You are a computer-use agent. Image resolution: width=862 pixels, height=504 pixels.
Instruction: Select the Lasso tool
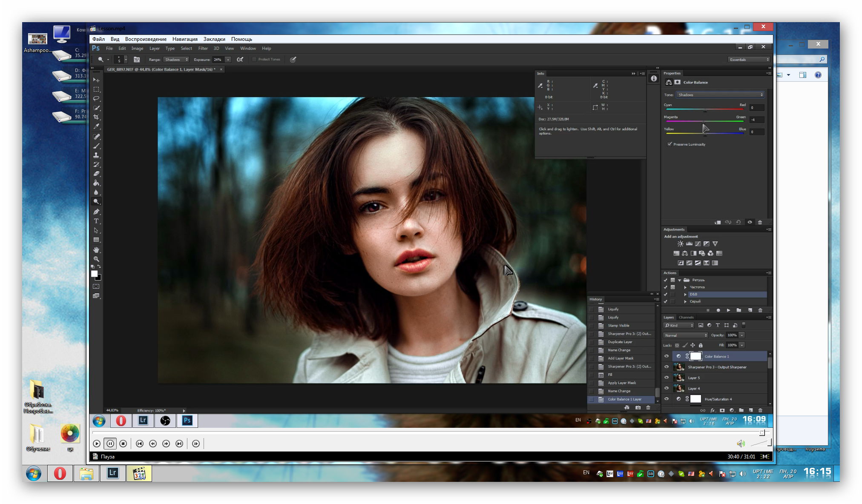tap(96, 98)
